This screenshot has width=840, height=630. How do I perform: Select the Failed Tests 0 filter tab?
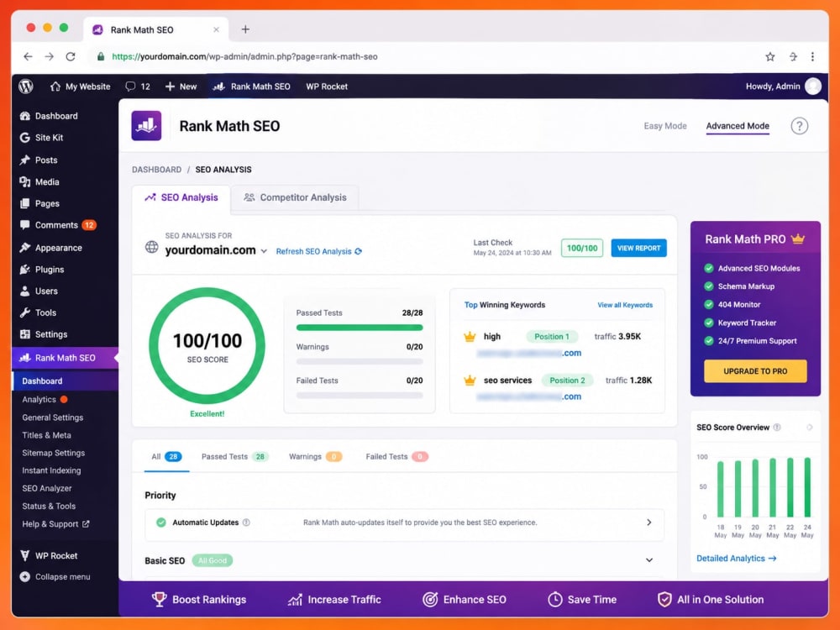click(396, 456)
